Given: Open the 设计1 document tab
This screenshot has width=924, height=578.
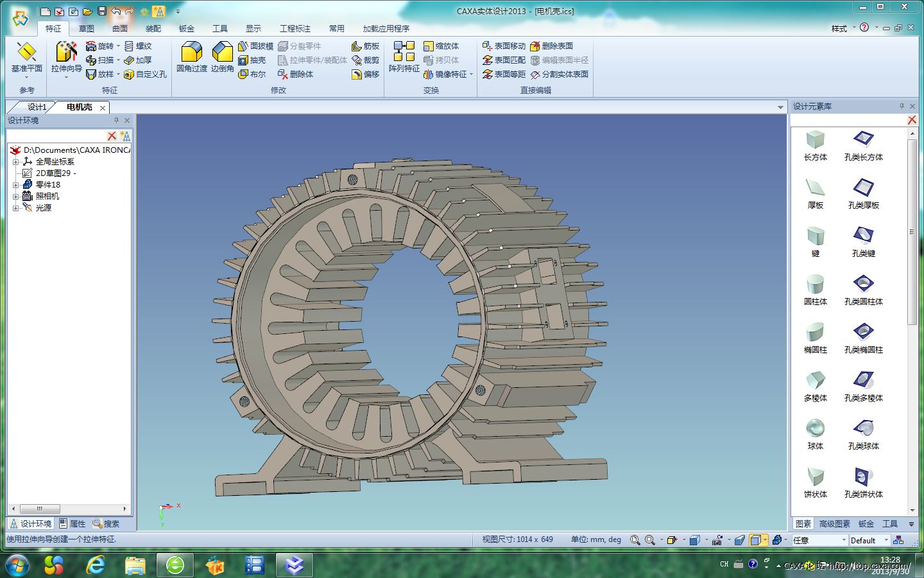Looking at the screenshot, I should pyautogui.click(x=36, y=107).
